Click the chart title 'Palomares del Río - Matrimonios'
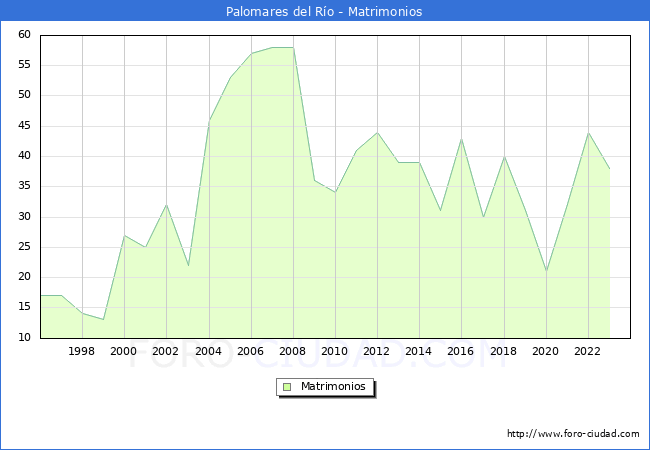The image size is (650, 450). point(324,11)
